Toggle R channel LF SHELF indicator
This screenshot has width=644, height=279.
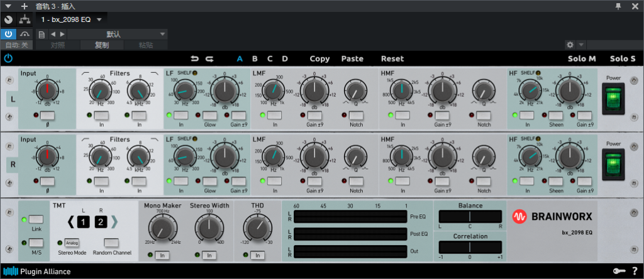(x=195, y=139)
